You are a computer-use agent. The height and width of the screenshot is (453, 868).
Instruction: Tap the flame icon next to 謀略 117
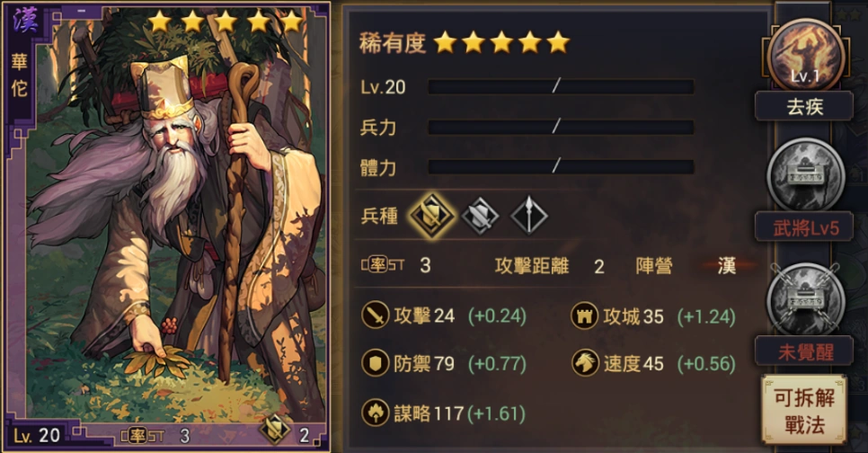[x=375, y=413]
